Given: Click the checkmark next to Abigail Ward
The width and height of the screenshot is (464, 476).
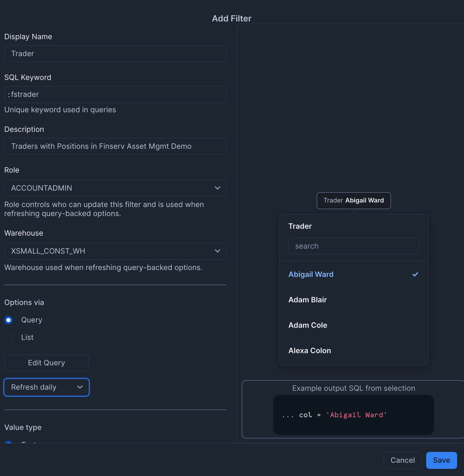Looking at the screenshot, I should [x=415, y=274].
